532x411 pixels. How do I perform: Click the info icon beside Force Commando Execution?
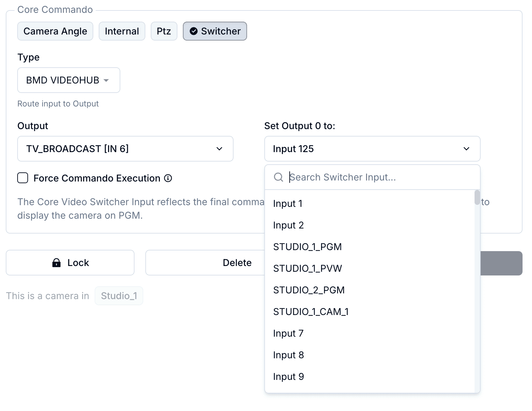[168, 178]
